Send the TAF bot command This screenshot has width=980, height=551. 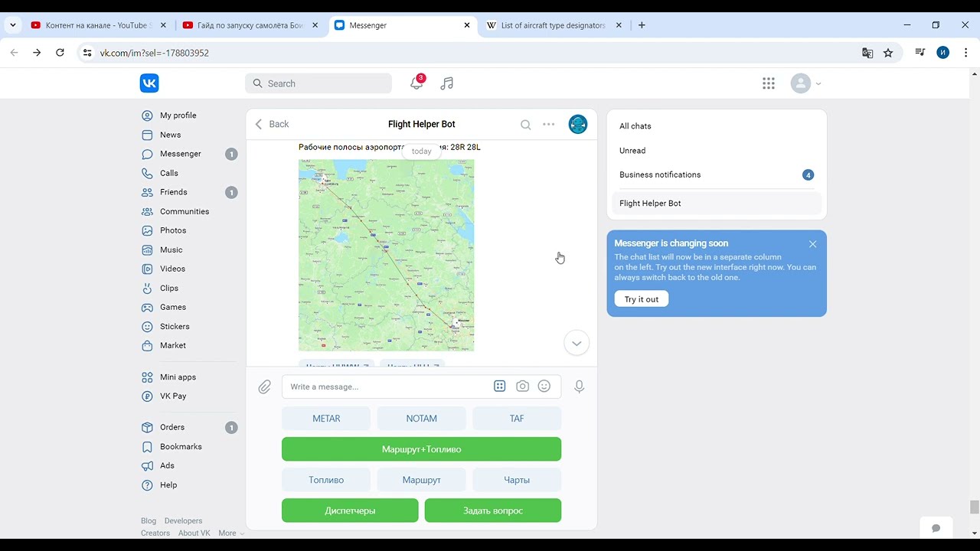tap(517, 419)
